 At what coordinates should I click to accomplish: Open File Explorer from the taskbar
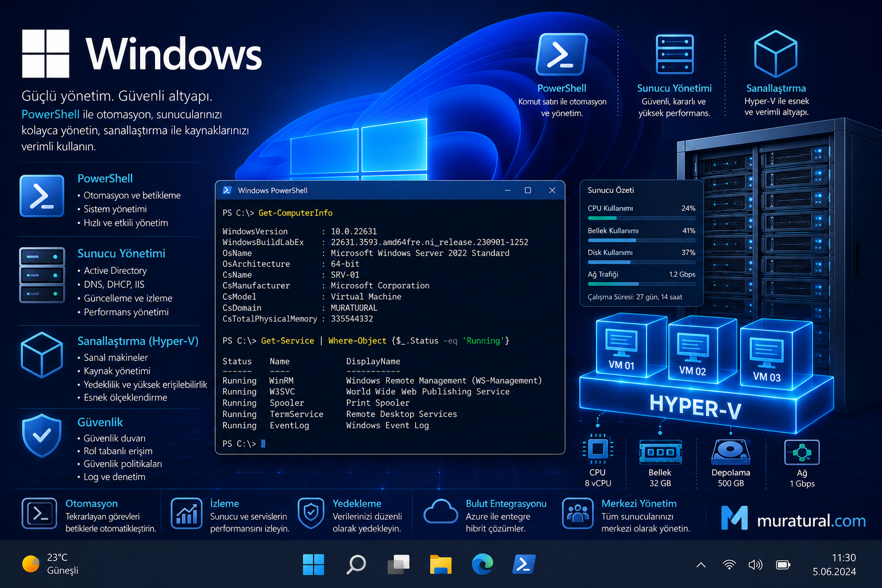point(440,564)
